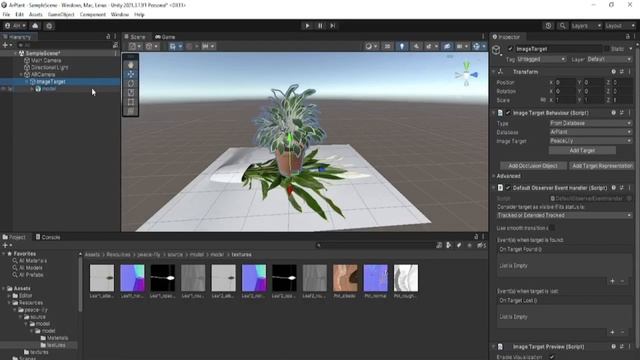The width and height of the screenshot is (640, 360).
Task: Toggle Image Target Behaviour enabled checkbox
Action: (508, 113)
